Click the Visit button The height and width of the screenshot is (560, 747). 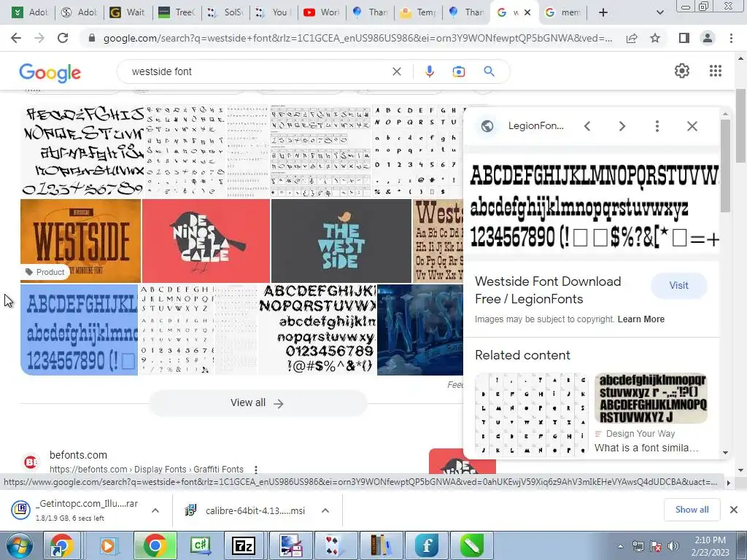pos(678,285)
